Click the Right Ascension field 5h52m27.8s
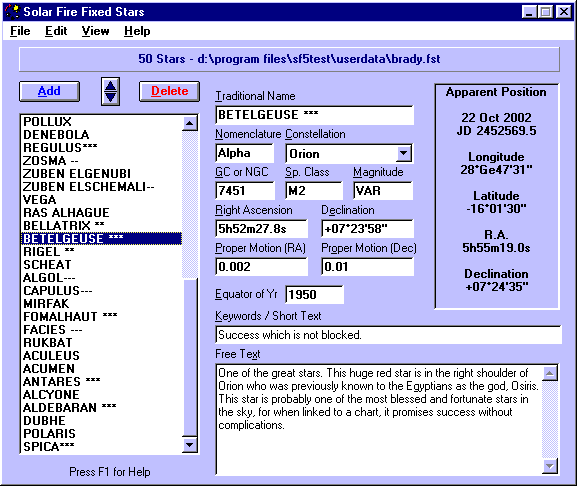 click(261, 228)
